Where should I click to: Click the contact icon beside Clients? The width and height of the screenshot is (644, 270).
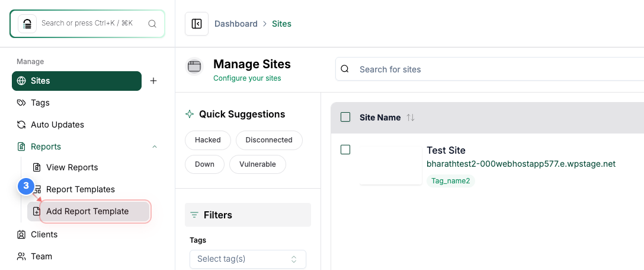point(21,234)
